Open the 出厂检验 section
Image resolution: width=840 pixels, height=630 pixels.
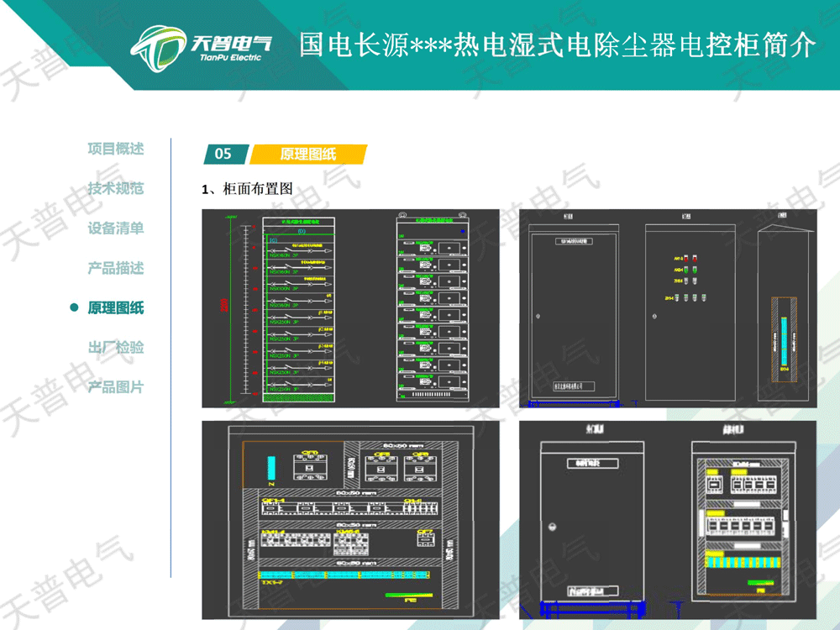116,347
